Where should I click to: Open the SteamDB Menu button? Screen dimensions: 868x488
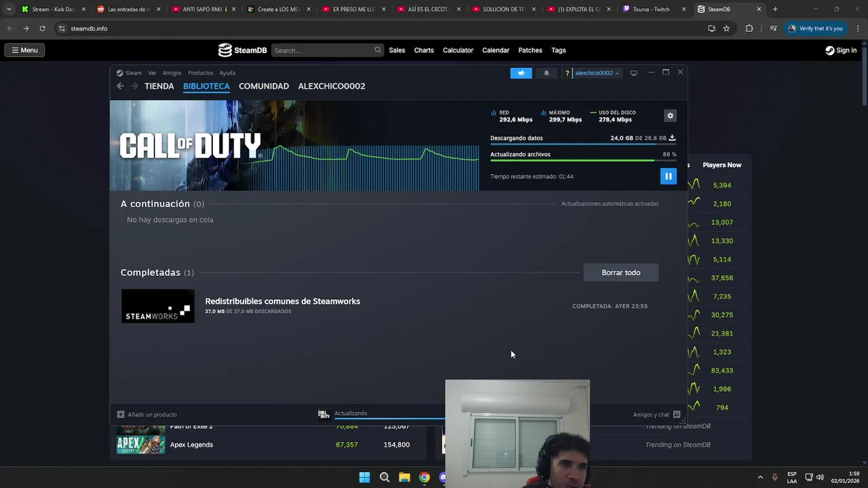pyautogui.click(x=24, y=50)
